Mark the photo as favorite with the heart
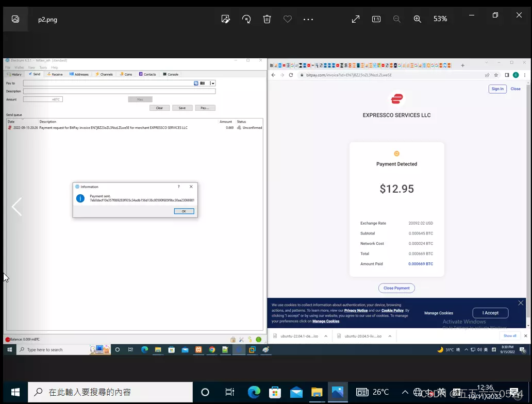Screen dimensions: 532x404 point(288,19)
